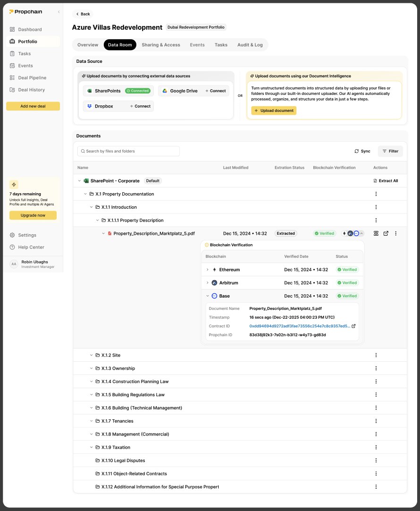Switch to Sharing & Access tab
The width and height of the screenshot is (420, 511).
(161, 45)
